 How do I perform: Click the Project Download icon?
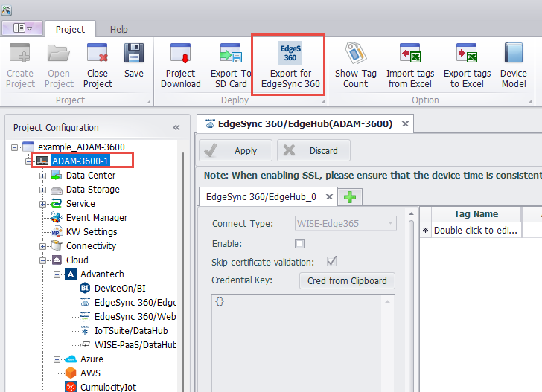pyautogui.click(x=181, y=54)
